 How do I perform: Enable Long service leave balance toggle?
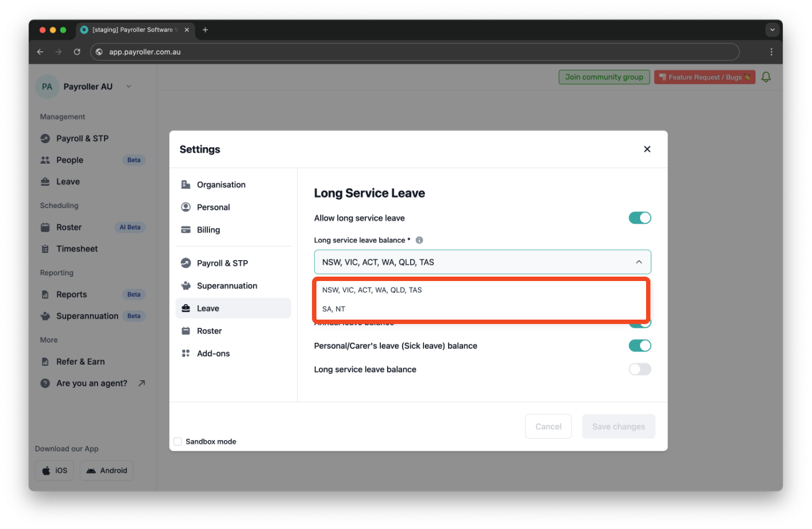(639, 369)
